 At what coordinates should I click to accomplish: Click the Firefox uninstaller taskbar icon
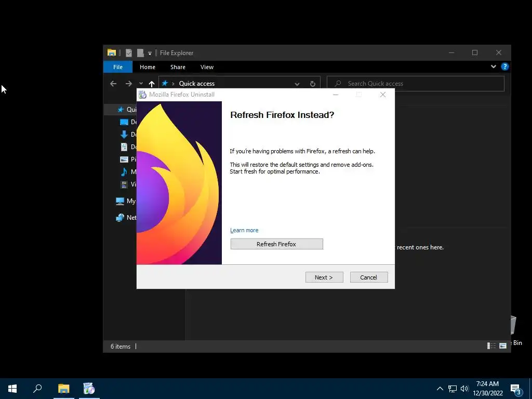(x=89, y=389)
